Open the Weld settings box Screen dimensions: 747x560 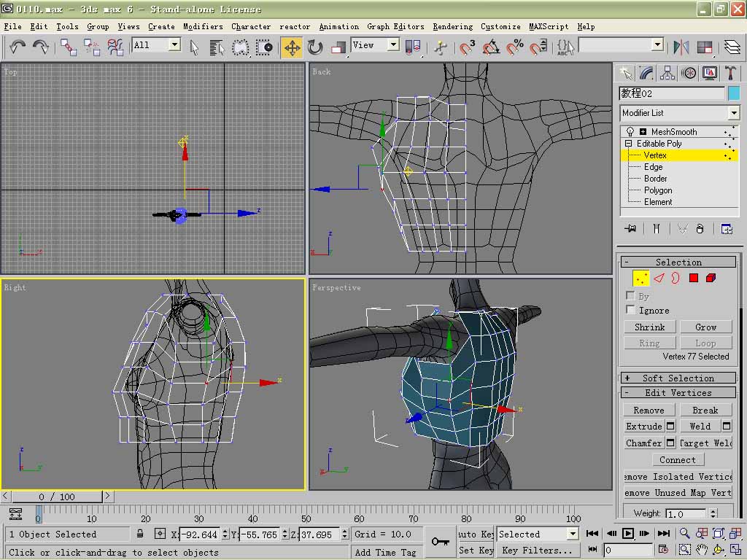[x=727, y=426]
